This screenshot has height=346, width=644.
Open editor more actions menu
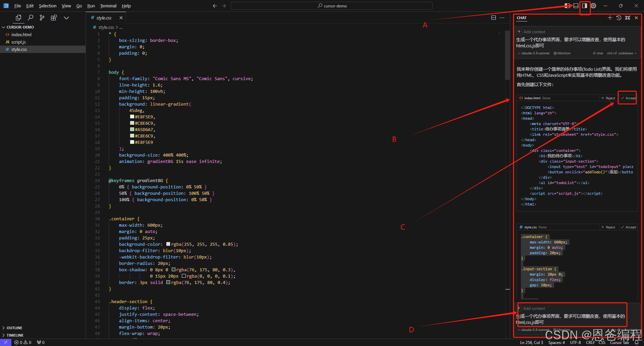point(502,18)
